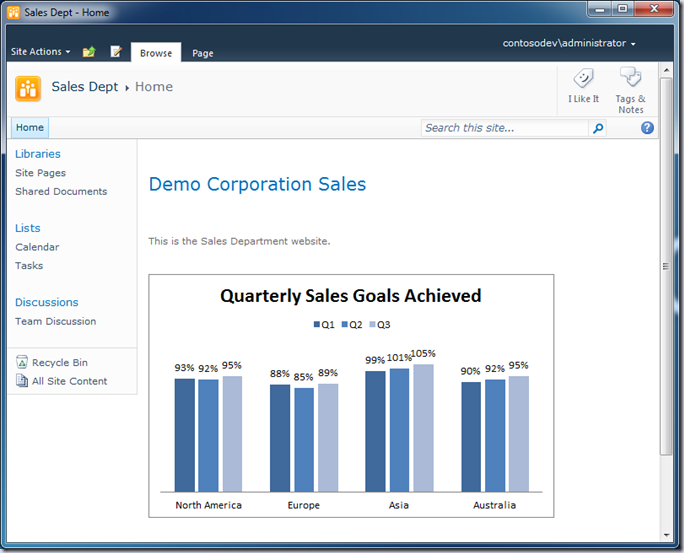Screen dimensions: 684x553
Task: Open the Tasks list
Action: [29, 266]
